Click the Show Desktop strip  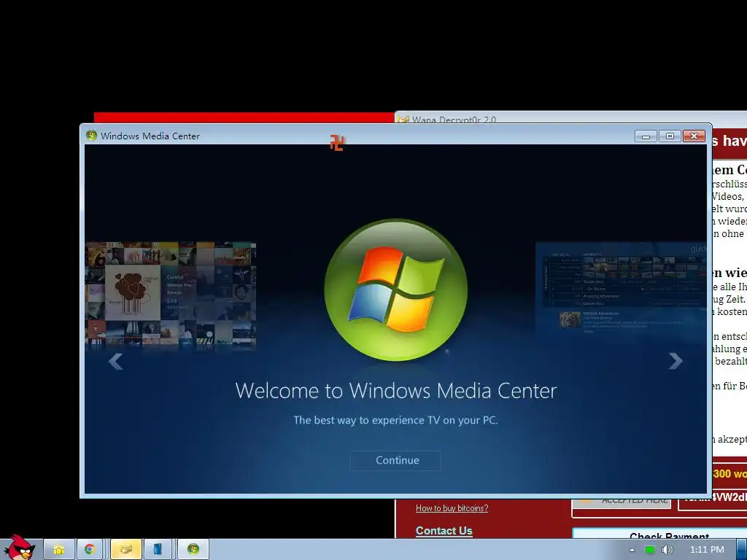coord(741,550)
